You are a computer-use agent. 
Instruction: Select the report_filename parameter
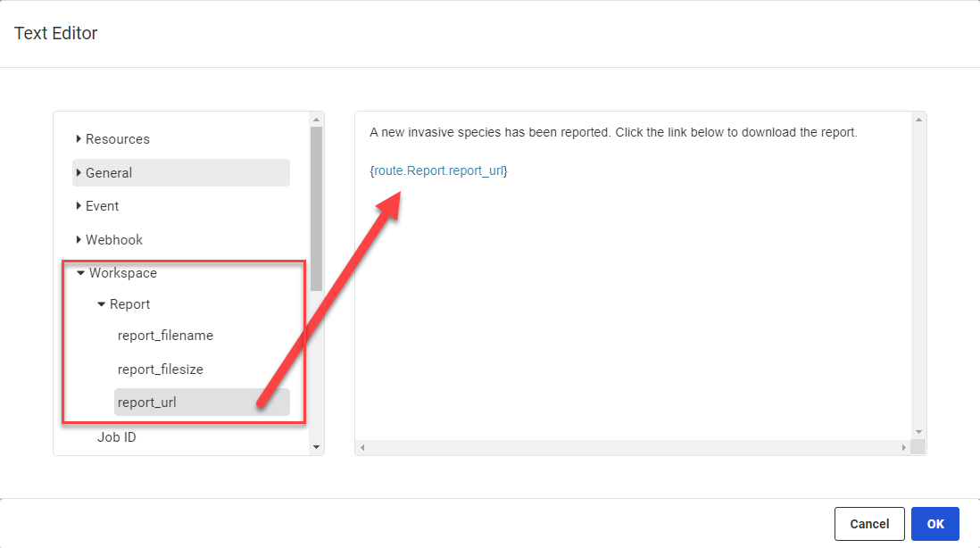(x=165, y=336)
